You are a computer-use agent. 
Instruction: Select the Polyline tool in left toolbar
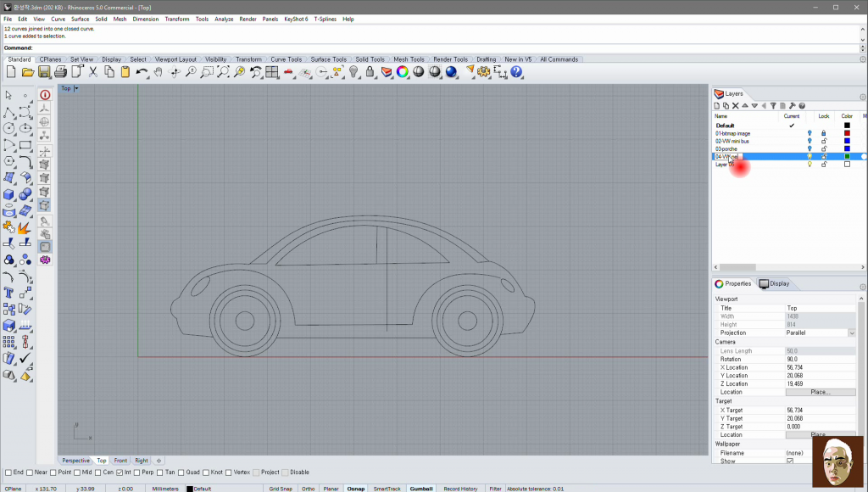point(8,113)
